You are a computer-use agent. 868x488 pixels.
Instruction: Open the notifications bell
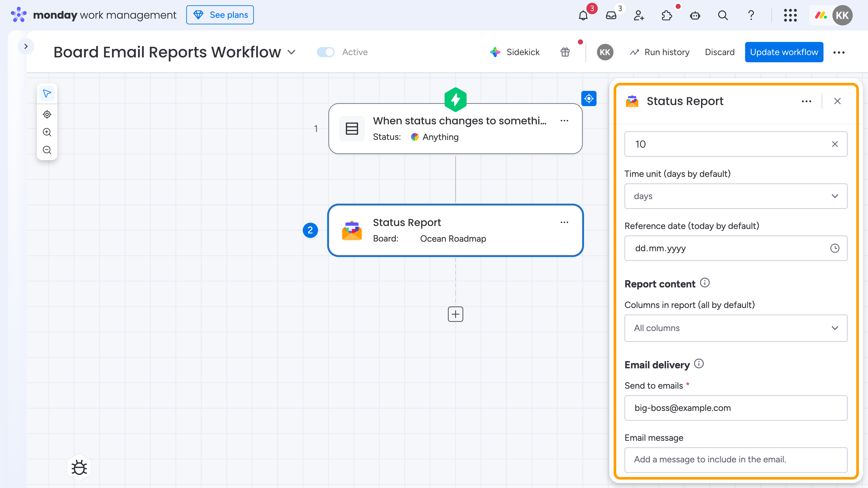583,15
